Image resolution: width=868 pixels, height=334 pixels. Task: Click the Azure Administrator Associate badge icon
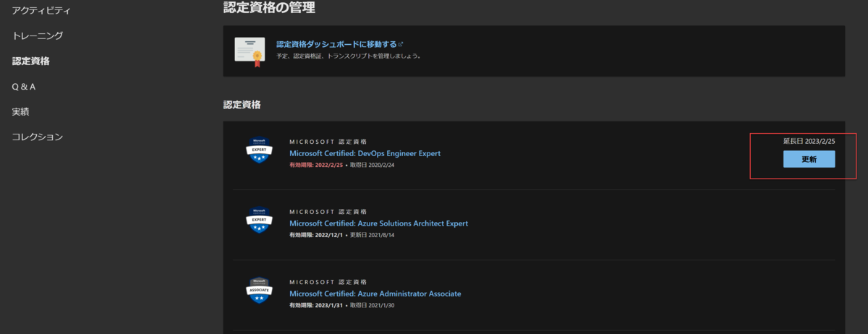coord(259,291)
